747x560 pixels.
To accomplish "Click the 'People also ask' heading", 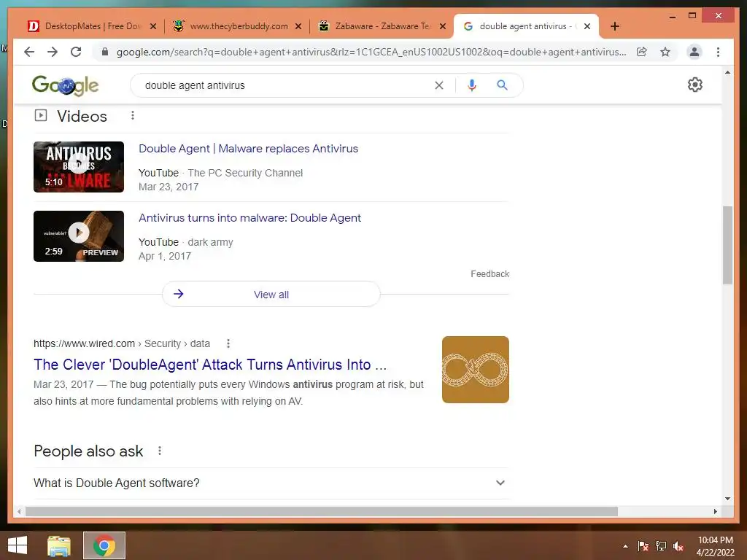I will tap(88, 451).
